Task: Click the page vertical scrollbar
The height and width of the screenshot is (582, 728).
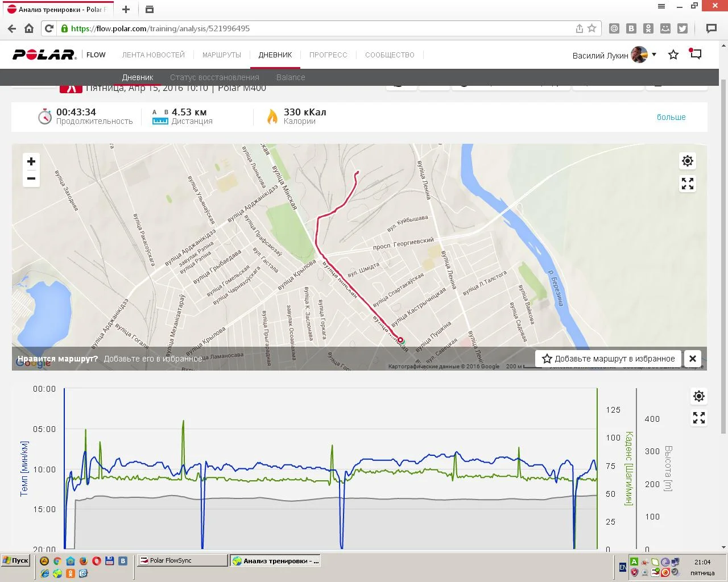Action: point(723,256)
